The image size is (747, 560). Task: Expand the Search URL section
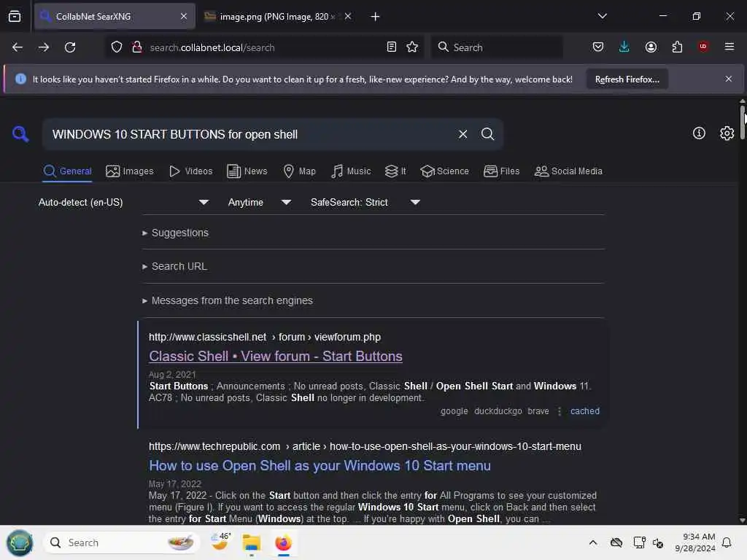pos(175,267)
